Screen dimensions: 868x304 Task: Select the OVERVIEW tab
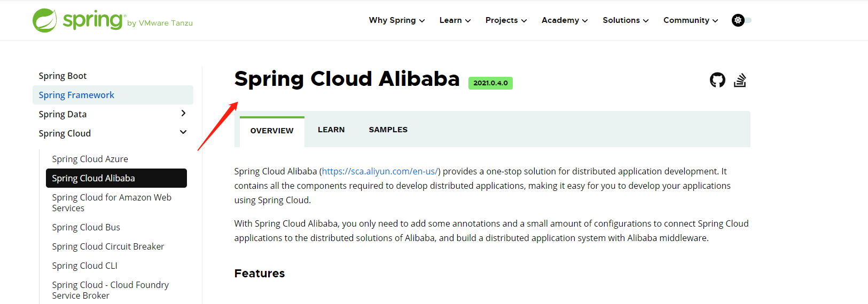[x=272, y=131]
